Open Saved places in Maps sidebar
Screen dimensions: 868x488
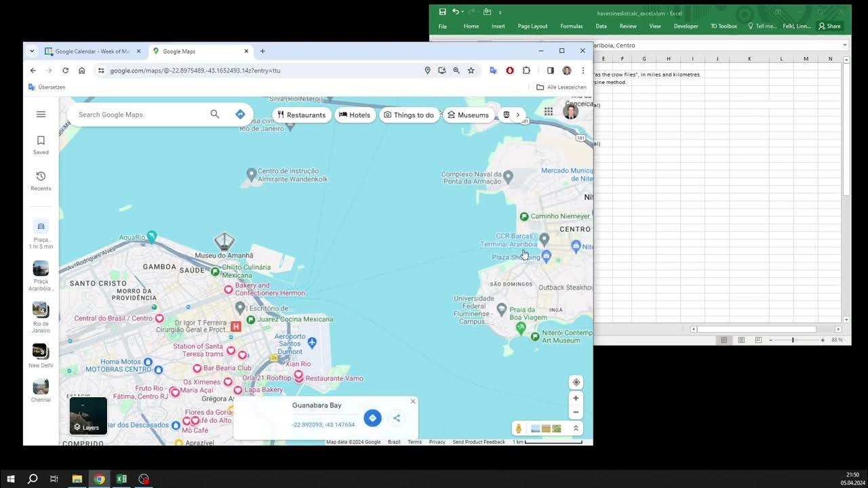[x=41, y=144]
